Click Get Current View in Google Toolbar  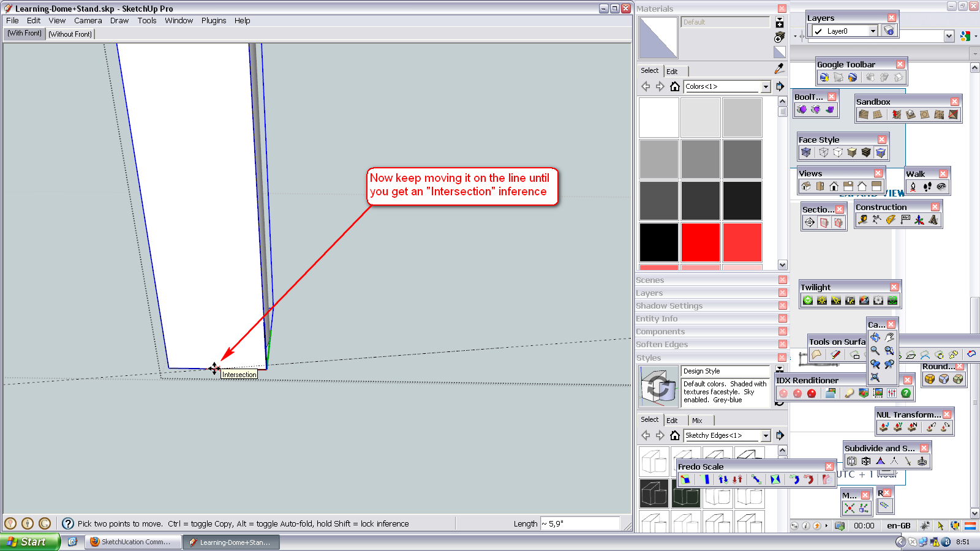click(824, 77)
